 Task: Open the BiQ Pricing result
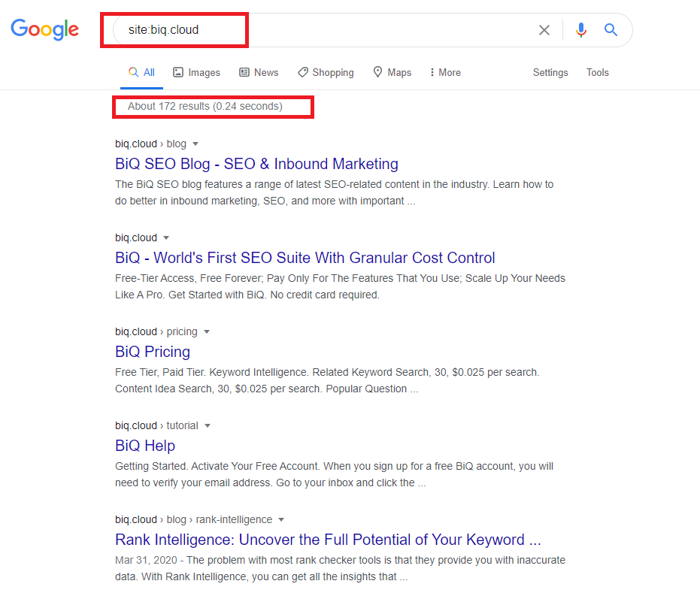pyautogui.click(x=153, y=352)
